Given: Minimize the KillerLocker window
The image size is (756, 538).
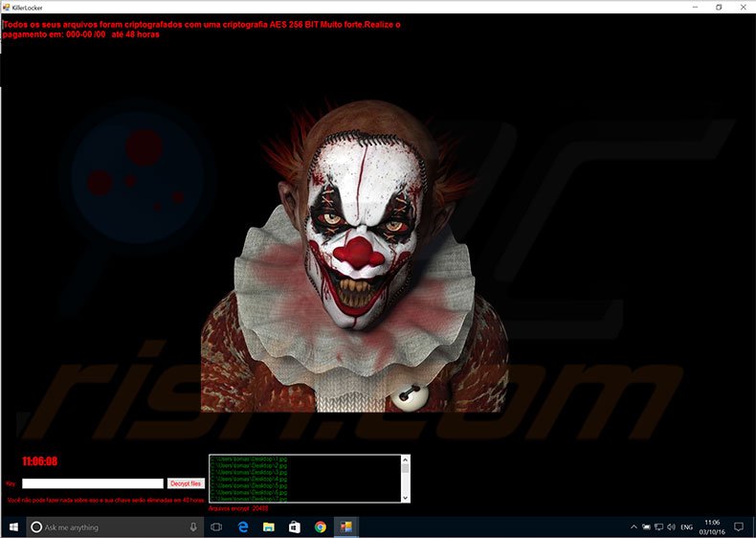Looking at the screenshot, I should pyautogui.click(x=695, y=8).
